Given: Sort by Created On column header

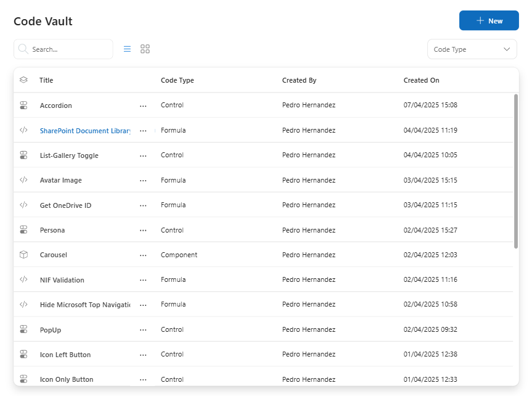Looking at the screenshot, I should pyautogui.click(x=421, y=80).
